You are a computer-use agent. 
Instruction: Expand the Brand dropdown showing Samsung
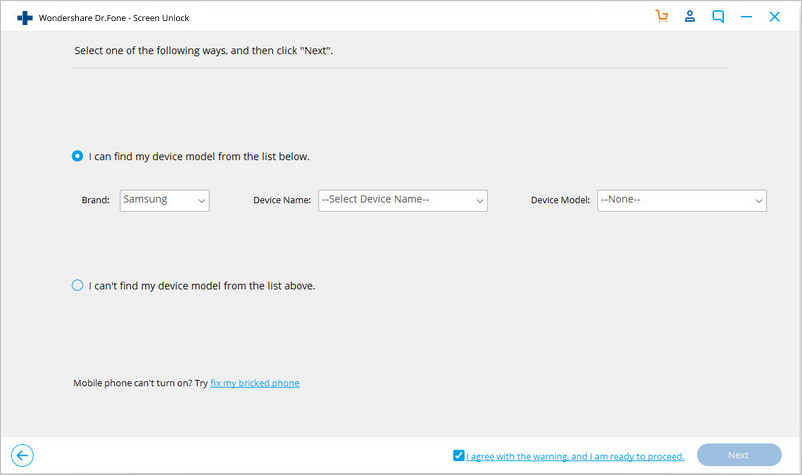164,200
